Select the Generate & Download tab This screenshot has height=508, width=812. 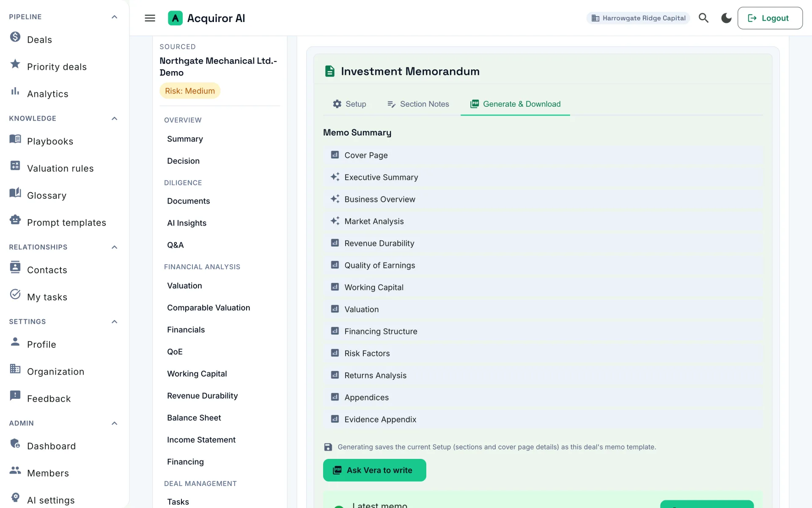click(x=515, y=104)
